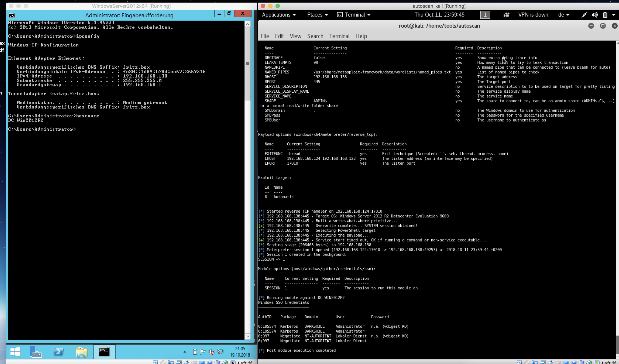Click 'Post module execution completed' line
This screenshot has height=364, width=619.
click(x=297, y=351)
